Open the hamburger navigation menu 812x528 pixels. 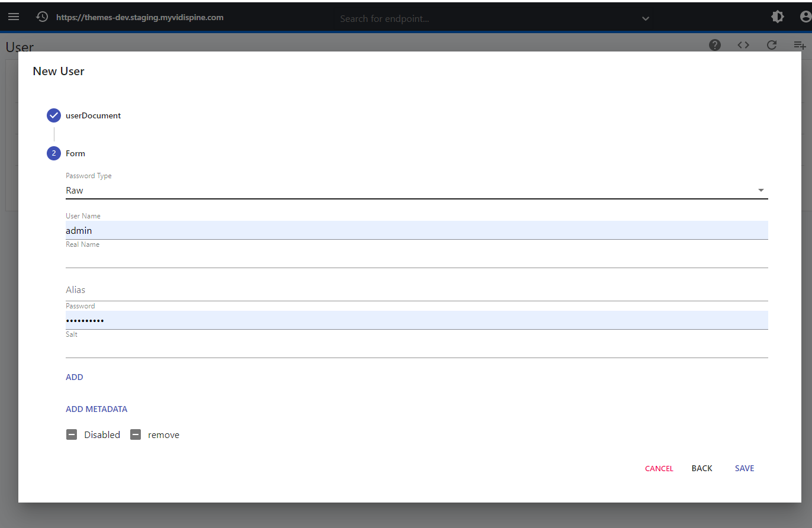click(x=14, y=17)
